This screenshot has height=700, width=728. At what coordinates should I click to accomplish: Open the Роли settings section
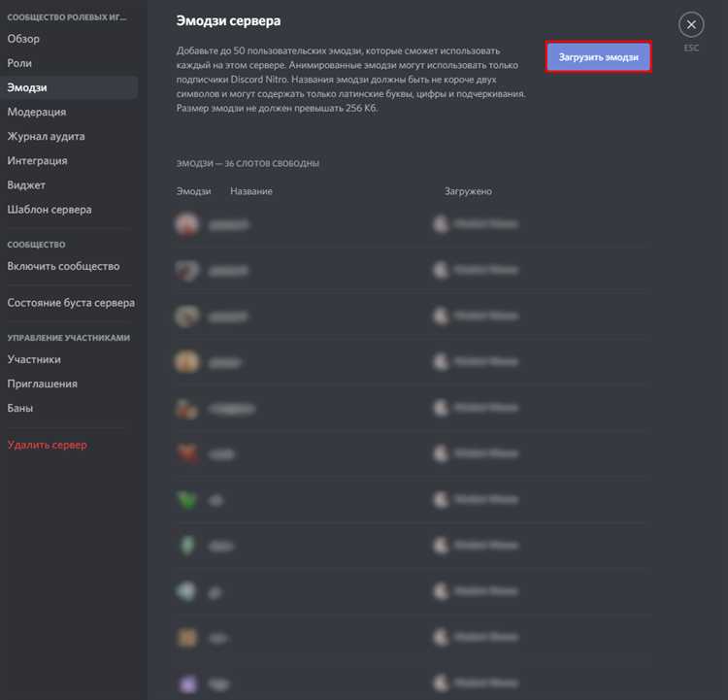[x=19, y=63]
